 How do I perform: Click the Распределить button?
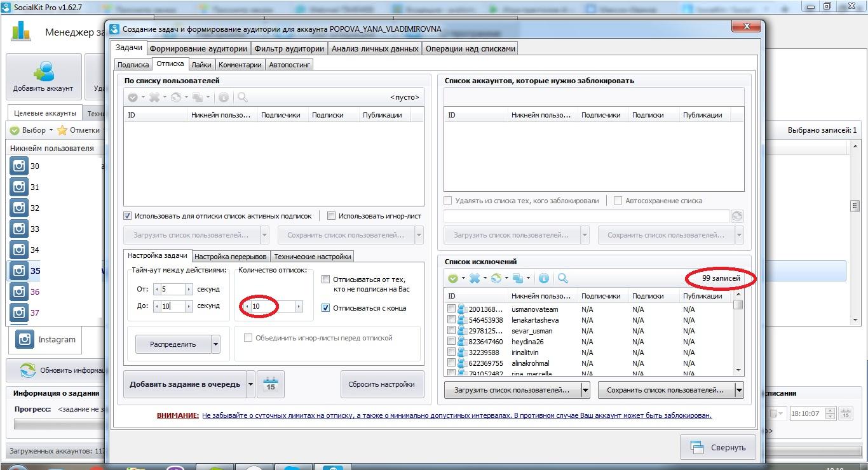click(x=173, y=344)
